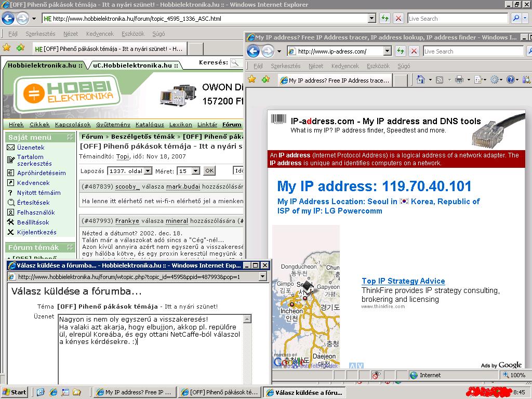Open the main window address bar dropdown
This screenshot has height=399, width=532.
coord(372,18)
